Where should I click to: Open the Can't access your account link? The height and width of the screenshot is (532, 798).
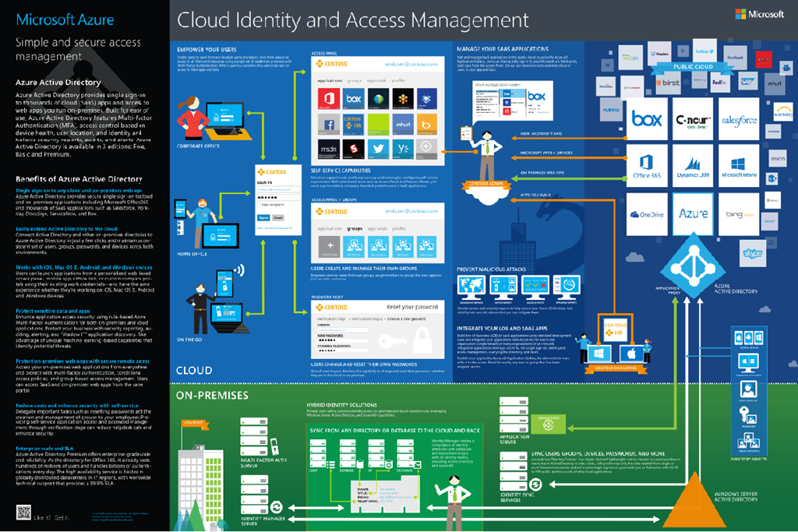pos(274,227)
